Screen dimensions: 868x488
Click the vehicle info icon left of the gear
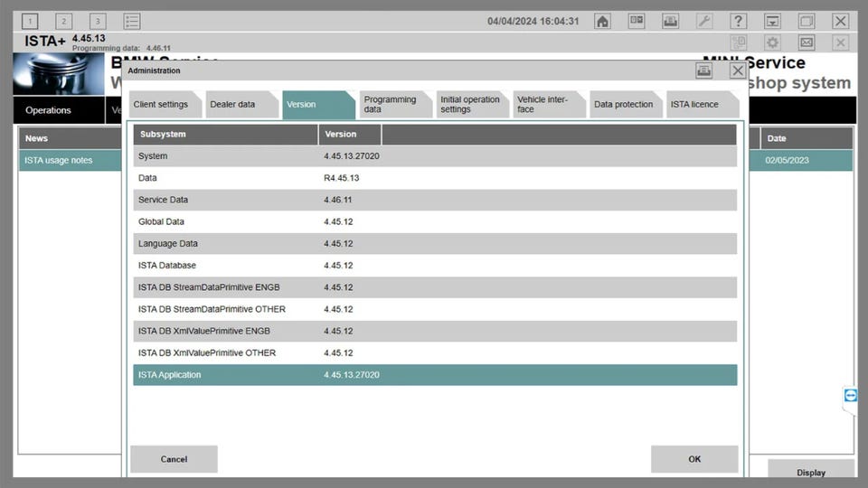click(x=739, y=42)
